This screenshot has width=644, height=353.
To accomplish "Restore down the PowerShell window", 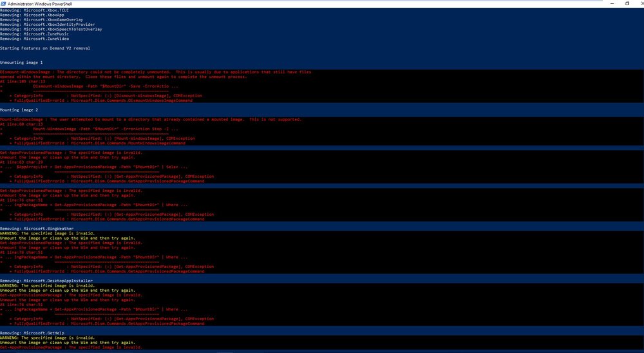I will (x=627, y=4).
